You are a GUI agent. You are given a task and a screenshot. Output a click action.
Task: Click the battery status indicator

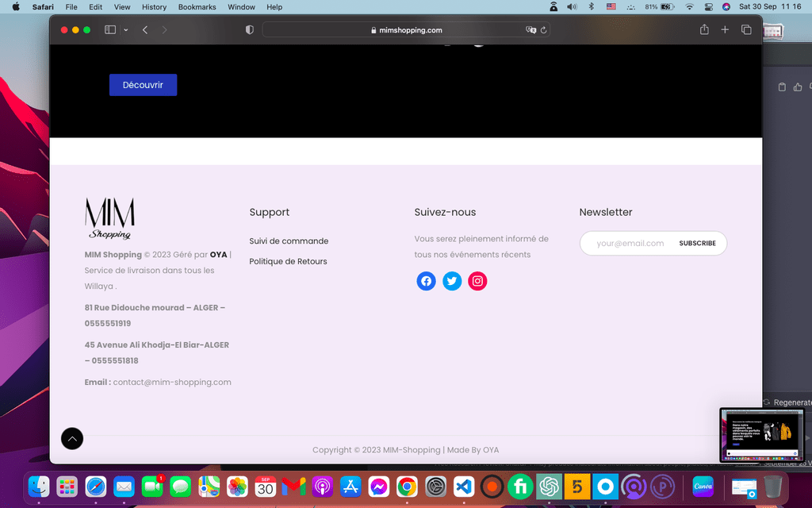[x=659, y=6]
